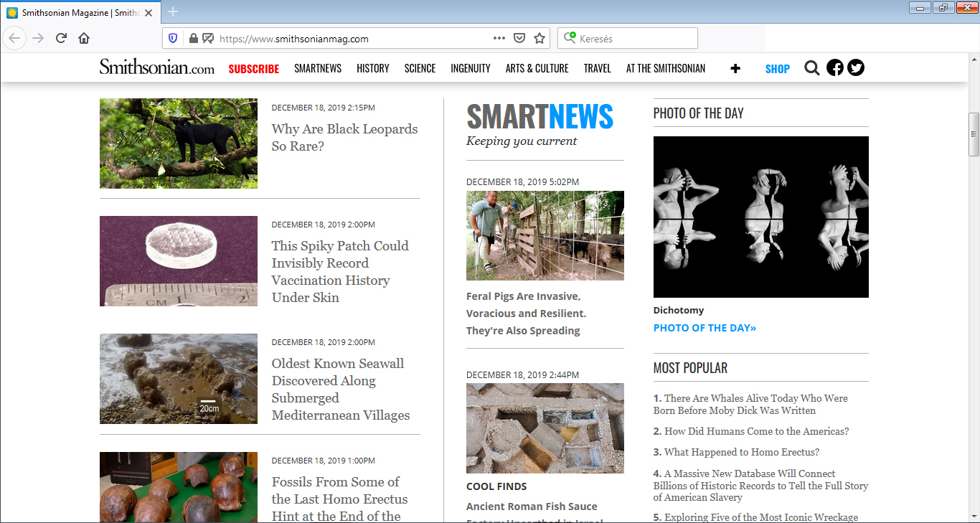Open the page actions three-dot menu
Viewport: 980px width, 523px height.
click(499, 38)
